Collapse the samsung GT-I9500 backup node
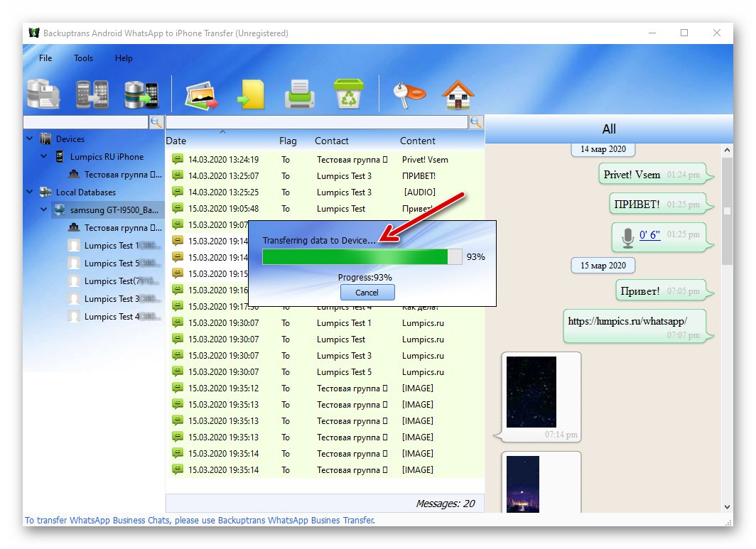Viewport: 756px width, 549px height. click(44, 210)
